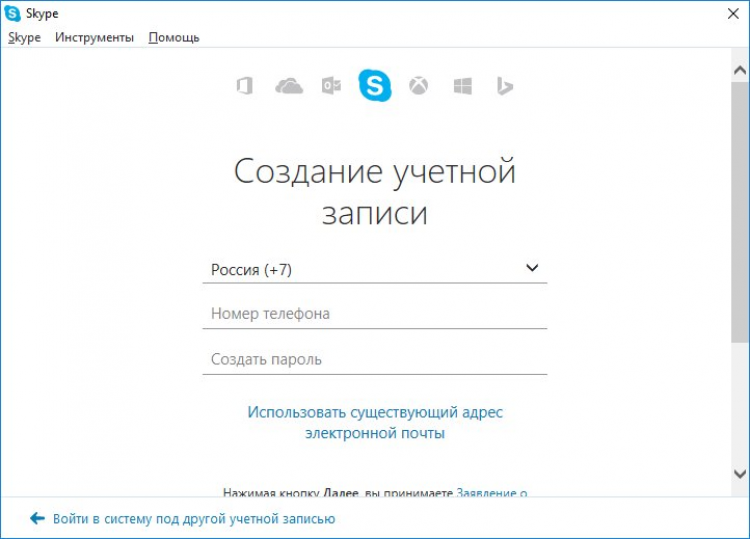Viewport: 750px width, 539px height.
Task: Open the Помощь menu
Action: pyautogui.click(x=174, y=37)
